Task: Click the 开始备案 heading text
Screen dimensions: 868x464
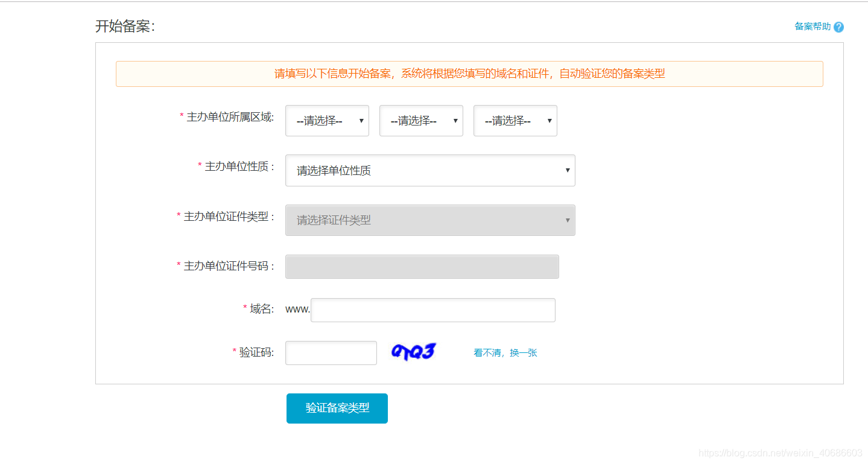Action: pos(125,27)
